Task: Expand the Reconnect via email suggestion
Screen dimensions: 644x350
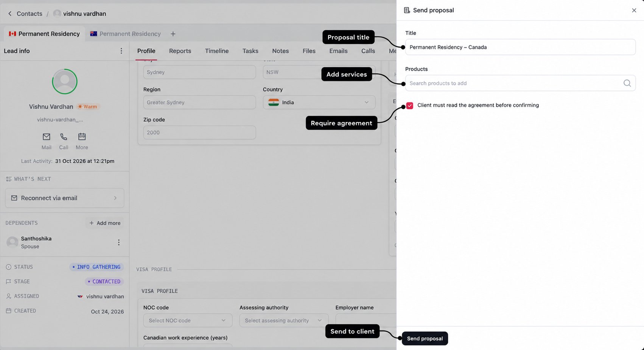Action: pyautogui.click(x=65, y=198)
